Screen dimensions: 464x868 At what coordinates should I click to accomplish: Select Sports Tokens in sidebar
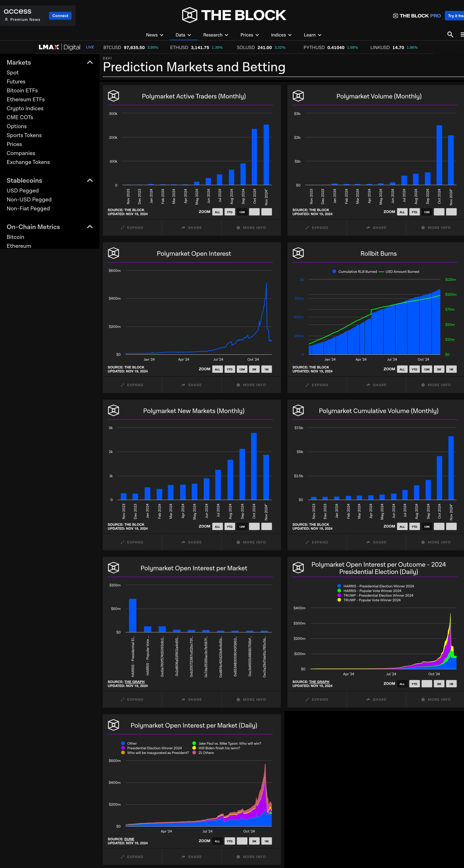(24, 135)
